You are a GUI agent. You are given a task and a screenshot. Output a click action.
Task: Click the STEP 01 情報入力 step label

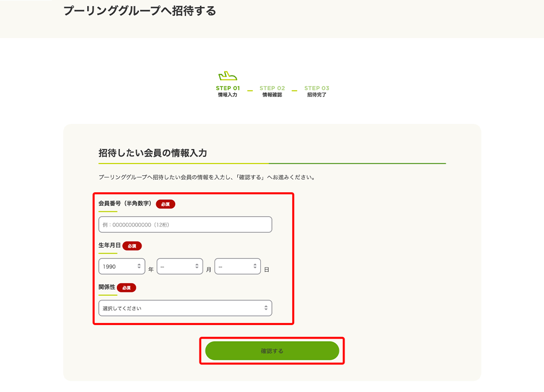tap(228, 91)
